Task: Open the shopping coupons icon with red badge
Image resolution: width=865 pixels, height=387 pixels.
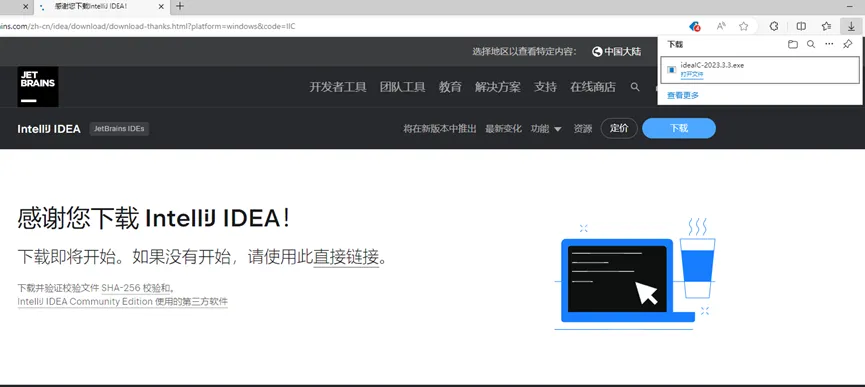Action: click(x=695, y=26)
